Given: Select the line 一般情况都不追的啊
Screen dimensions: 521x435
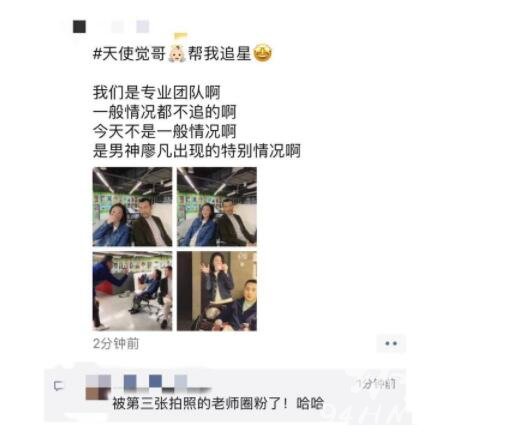Looking at the screenshot, I should coord(164,112).
